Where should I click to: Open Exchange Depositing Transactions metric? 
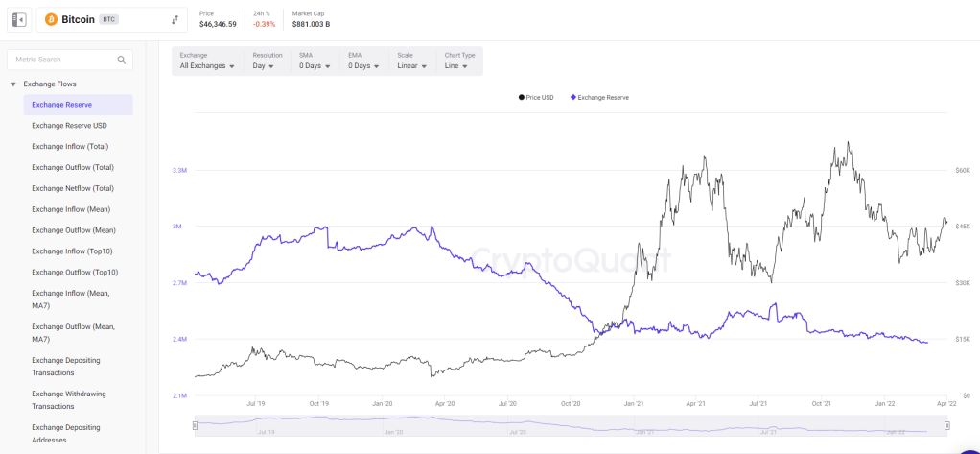(66, 366)
